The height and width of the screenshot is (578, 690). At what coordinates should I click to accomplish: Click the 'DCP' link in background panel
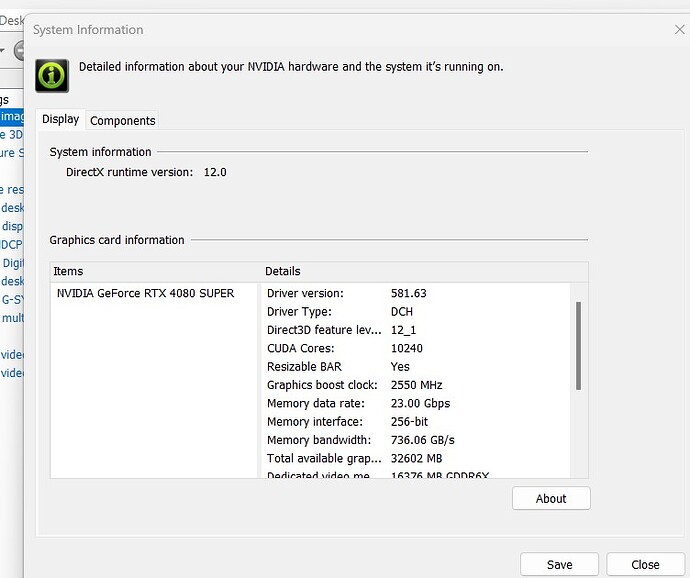point(11,245)
